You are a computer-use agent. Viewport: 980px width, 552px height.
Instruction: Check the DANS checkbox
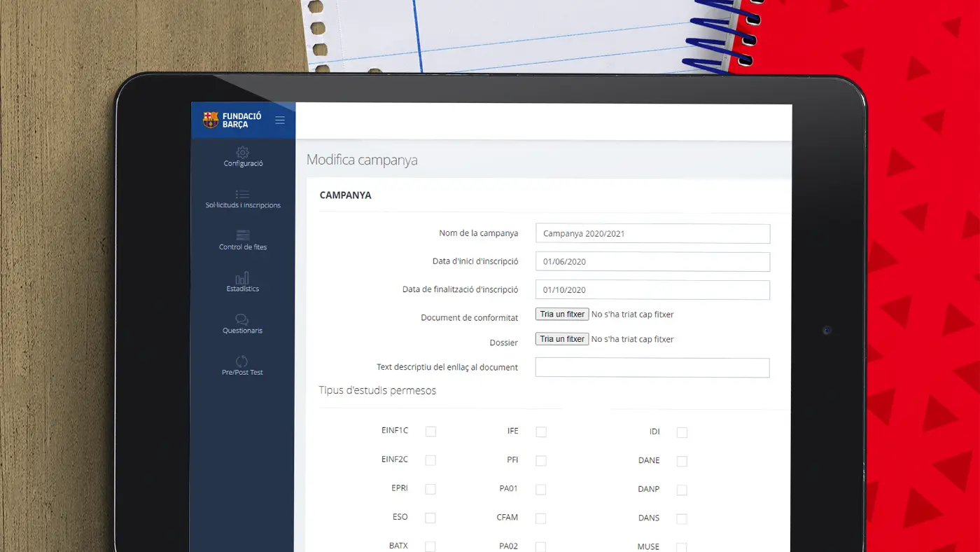(x=682, y=519)
